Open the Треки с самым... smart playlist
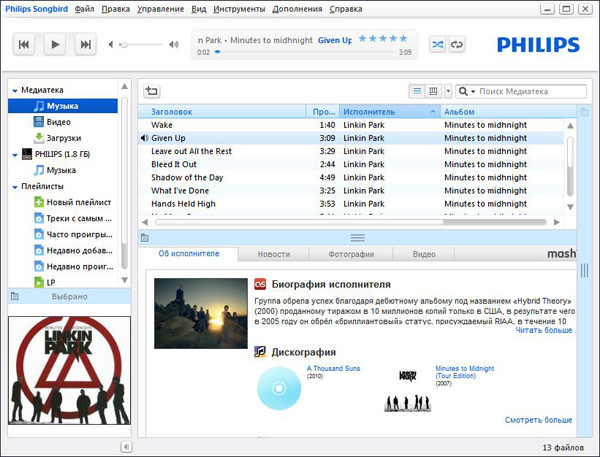The image size is (600, 457). pos(73,219)
